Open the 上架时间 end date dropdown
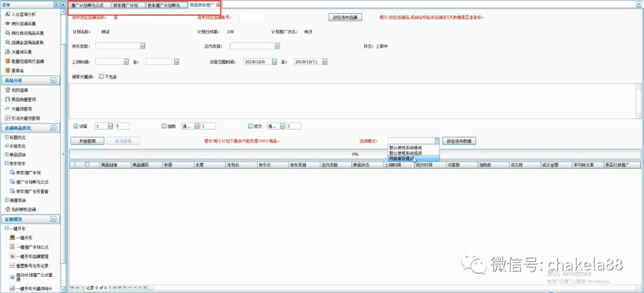 pos(177,61)
